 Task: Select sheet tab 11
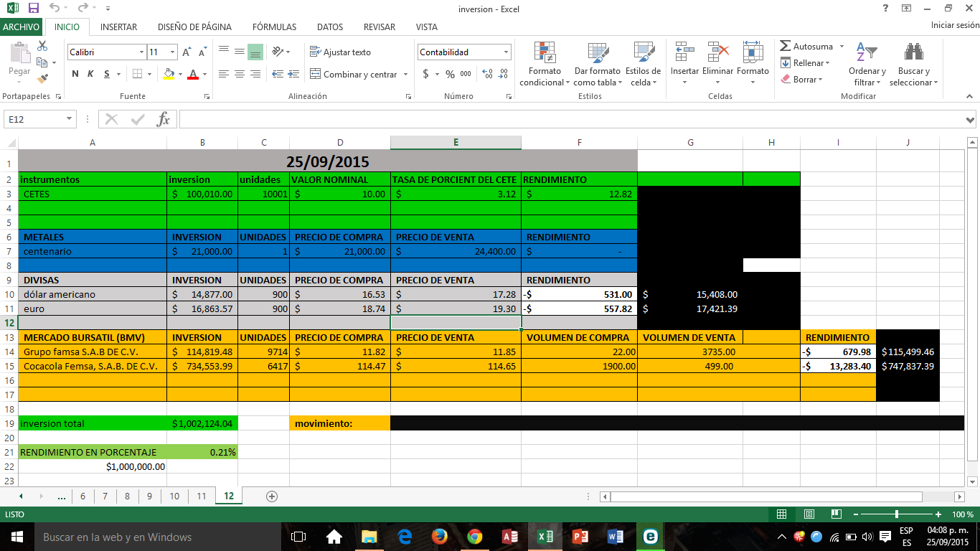tap(202, 496)
